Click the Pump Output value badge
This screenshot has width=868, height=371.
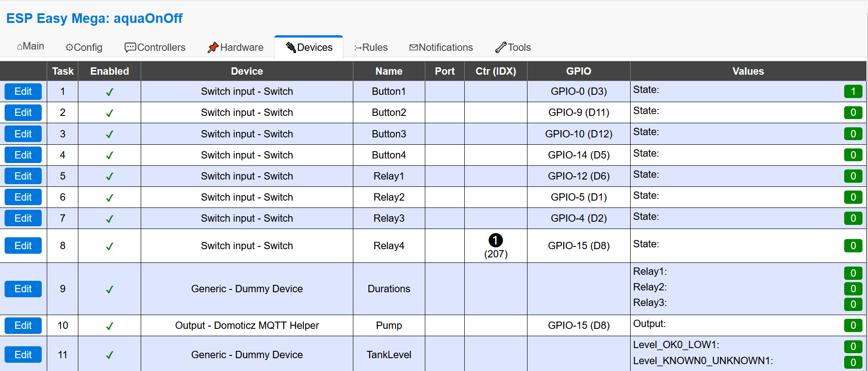point(853,326)
